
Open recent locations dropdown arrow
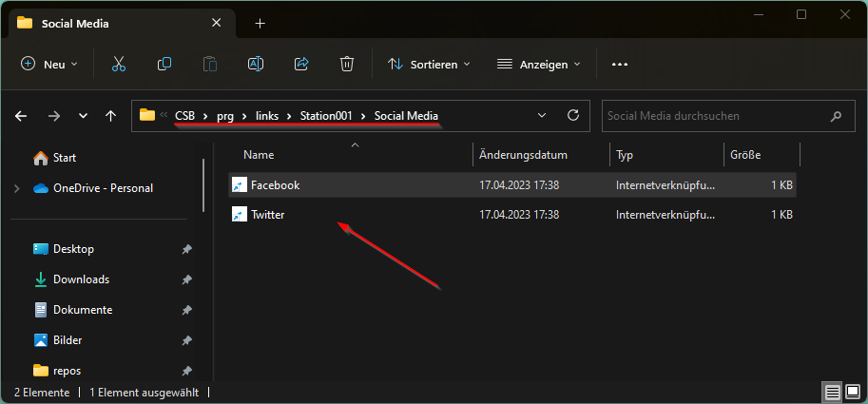click(x=83, y=116)
